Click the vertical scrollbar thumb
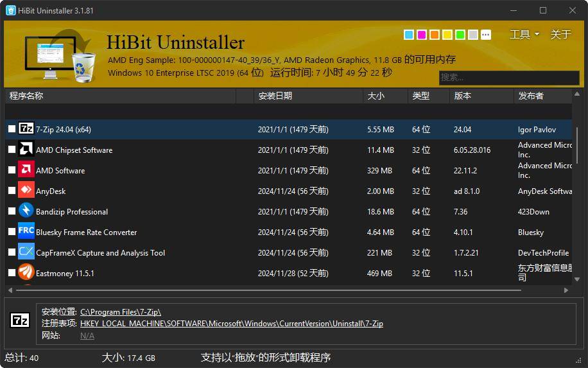 pos(576,146)
